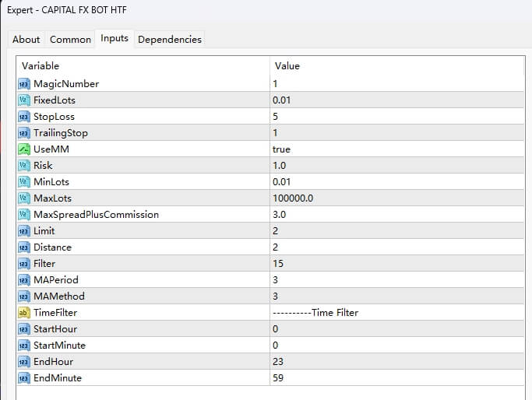Click the TimeFilter string icon
This screenshot has width=532, height=400.
(x=24, y=313)
